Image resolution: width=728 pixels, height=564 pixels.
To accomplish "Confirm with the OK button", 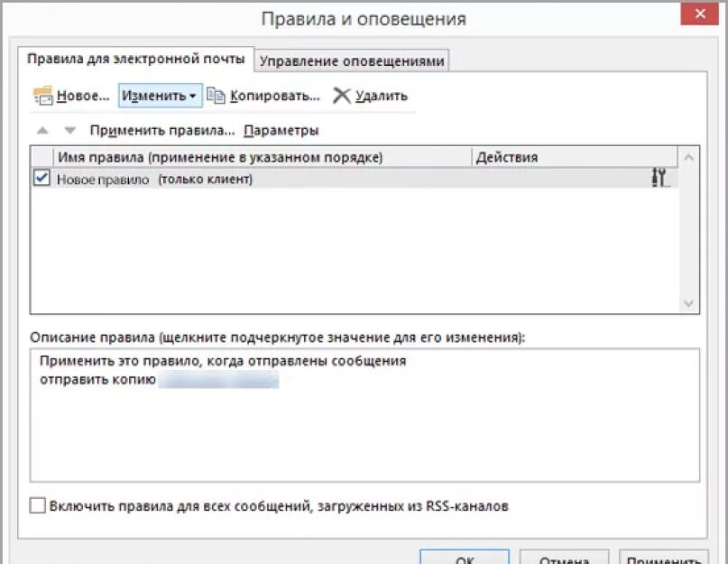I will pyautogui.click(x=465, y=557).
